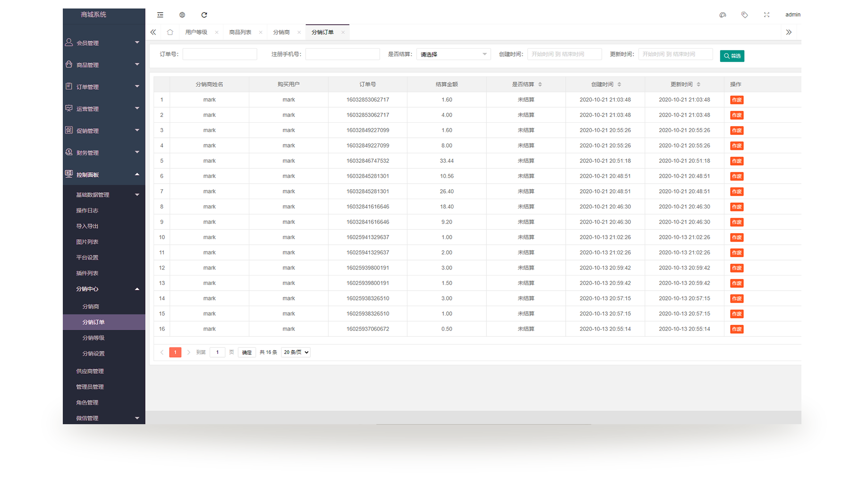Toggle fullscreen mode icon
Image resolution: width=868 pixels, height=486 pixels.
(x=766, y=15)
